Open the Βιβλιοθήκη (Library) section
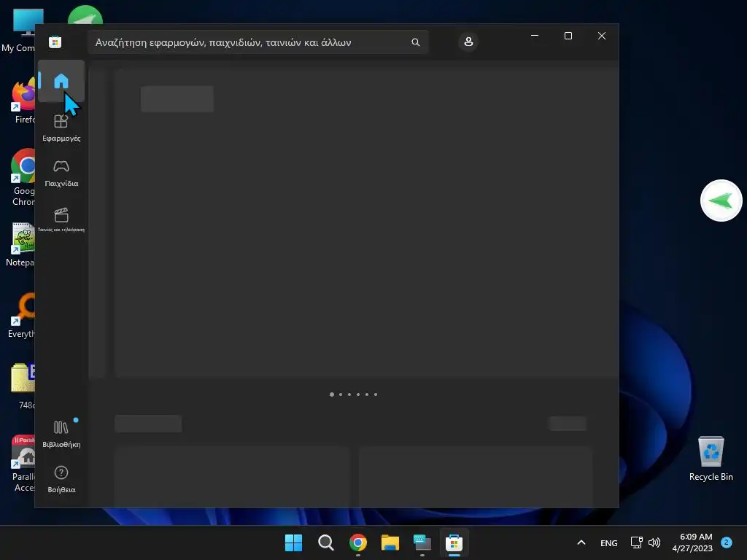The width and height of the screenshot is (747, 560). [61, 434]
